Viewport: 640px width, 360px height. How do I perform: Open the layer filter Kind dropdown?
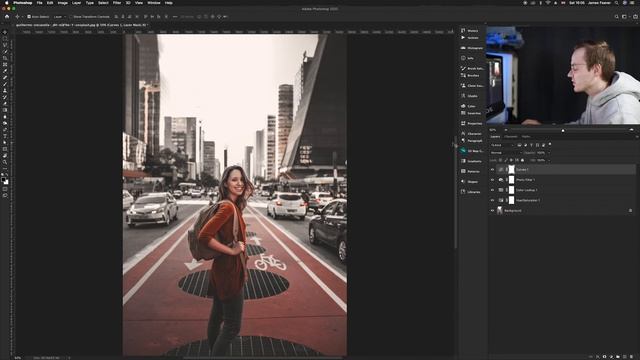pyautogui.click(x=502, y=145)
